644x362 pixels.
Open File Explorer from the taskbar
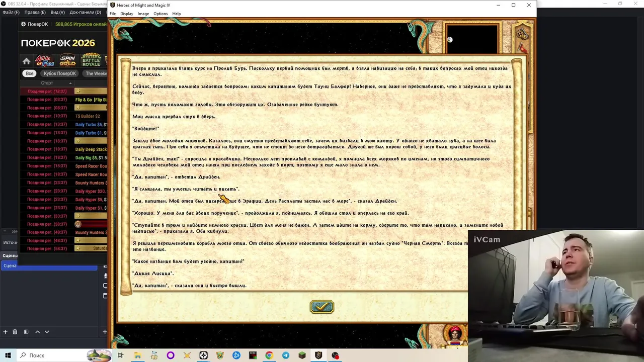tap(137, 355)
